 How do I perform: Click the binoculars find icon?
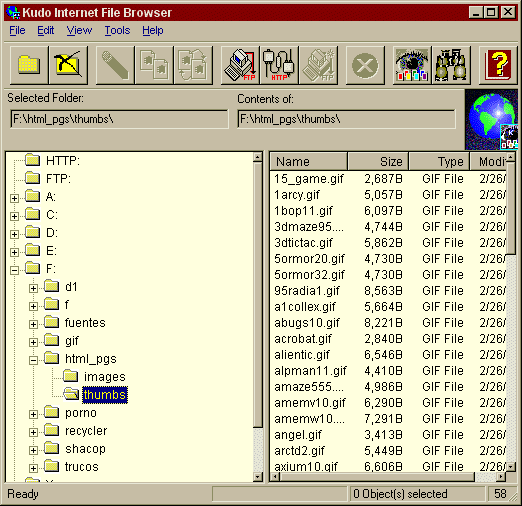point(451,65)
